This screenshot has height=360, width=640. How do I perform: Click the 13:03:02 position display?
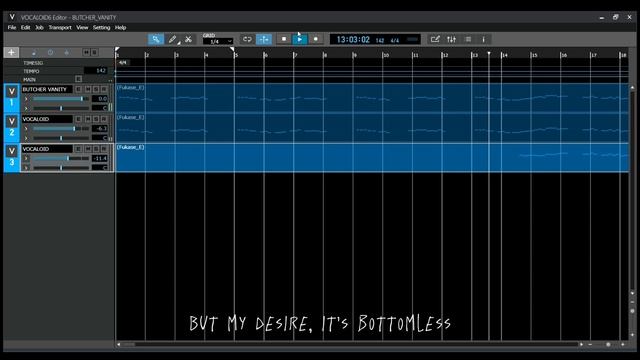[x=353, y=40]
